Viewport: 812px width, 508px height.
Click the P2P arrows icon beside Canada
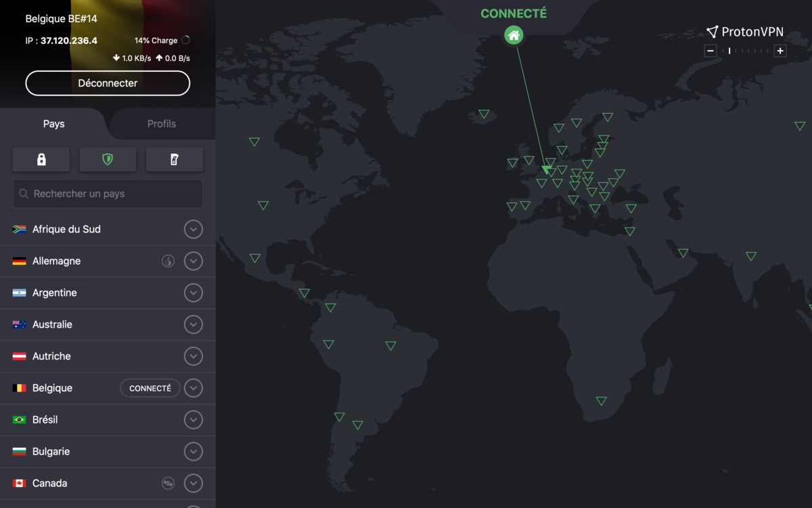click(168, 484)
